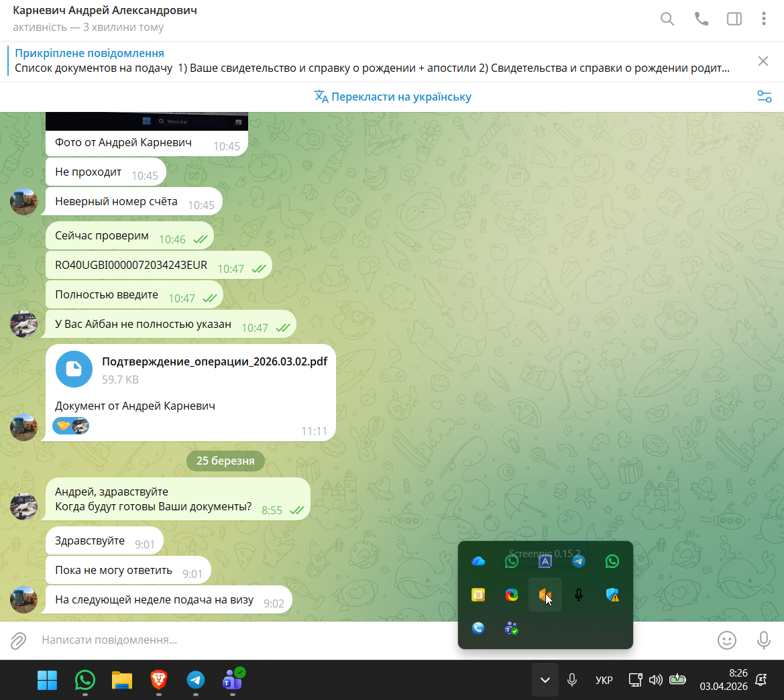Open chat header Карневич Андрей Александрович

point(105,11)
